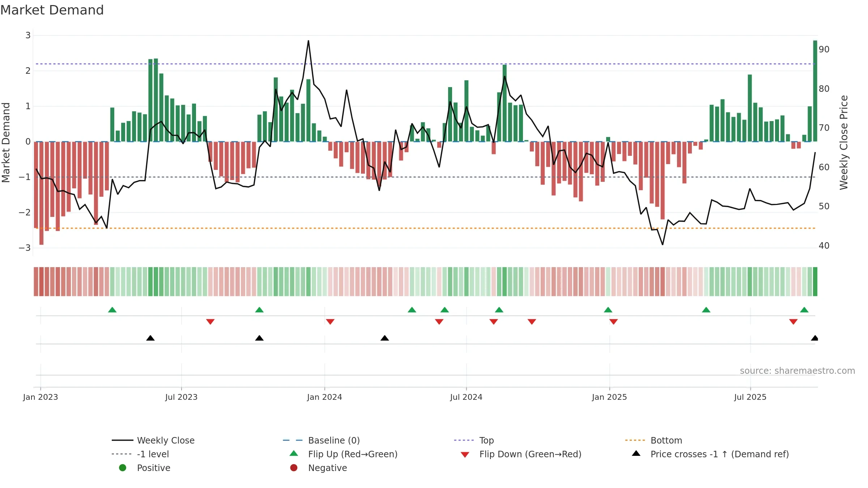
Task: Select the black price-cross marker at October 2023
Action: click(x=259, y=338)
